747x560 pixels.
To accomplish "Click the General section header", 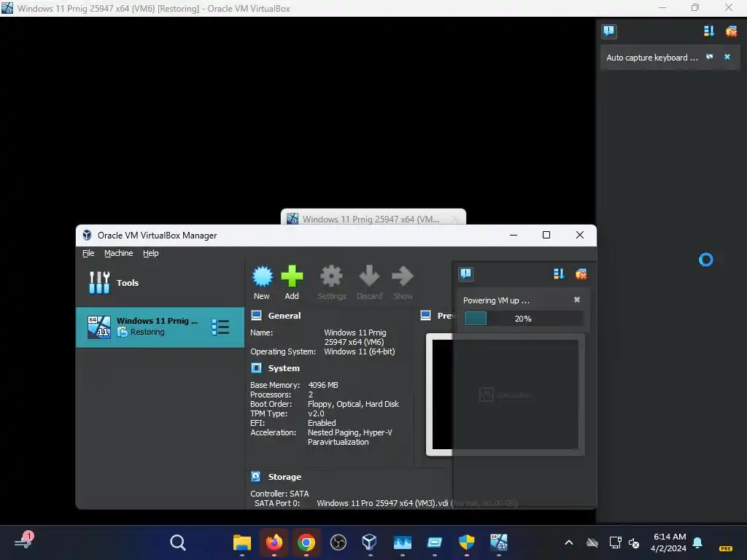I will (x=285, y=316).
